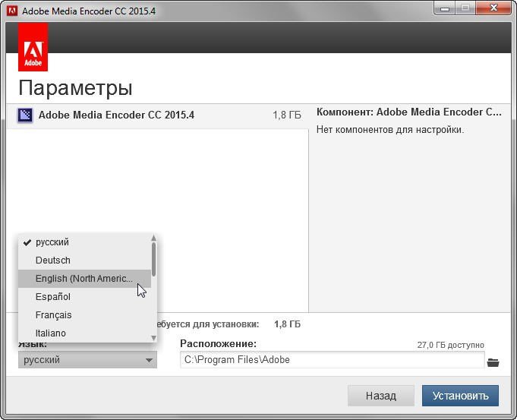The image size is (517, 420).
Task: Pick Español in the language dropdown list
Action: tap(84, 297)
